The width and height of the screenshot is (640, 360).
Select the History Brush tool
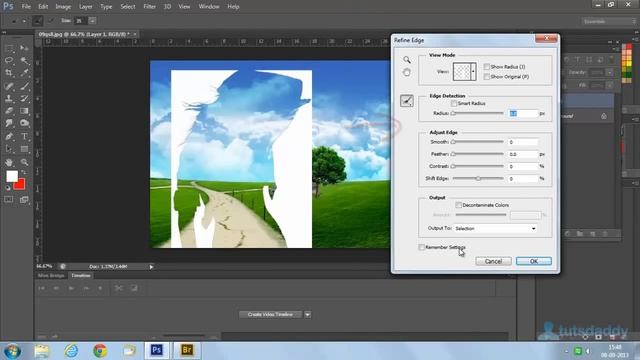click(24, 98)
